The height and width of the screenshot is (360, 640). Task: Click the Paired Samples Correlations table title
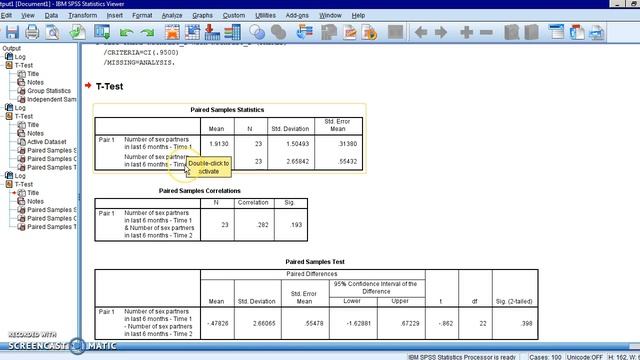(x=200, y=191)
